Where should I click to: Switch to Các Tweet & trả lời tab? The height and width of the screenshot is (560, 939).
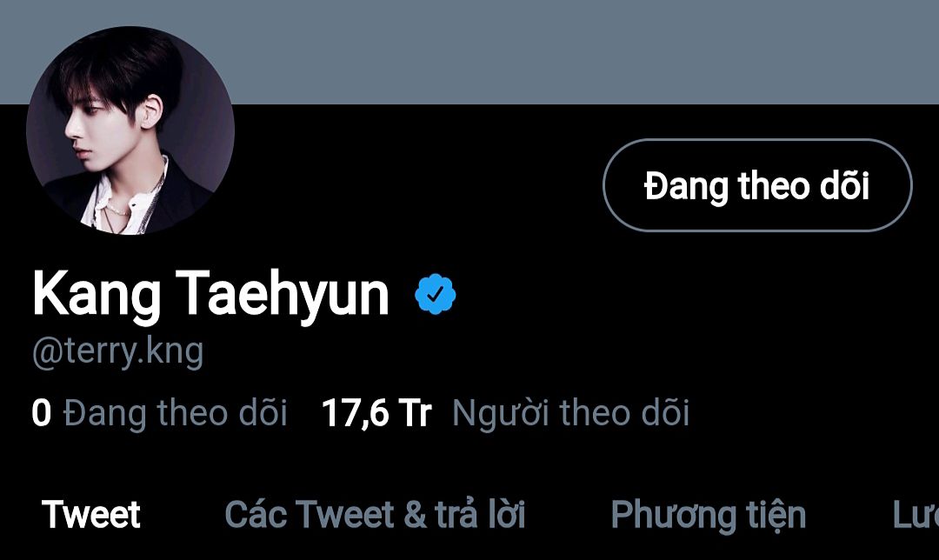tap(375, 515)
